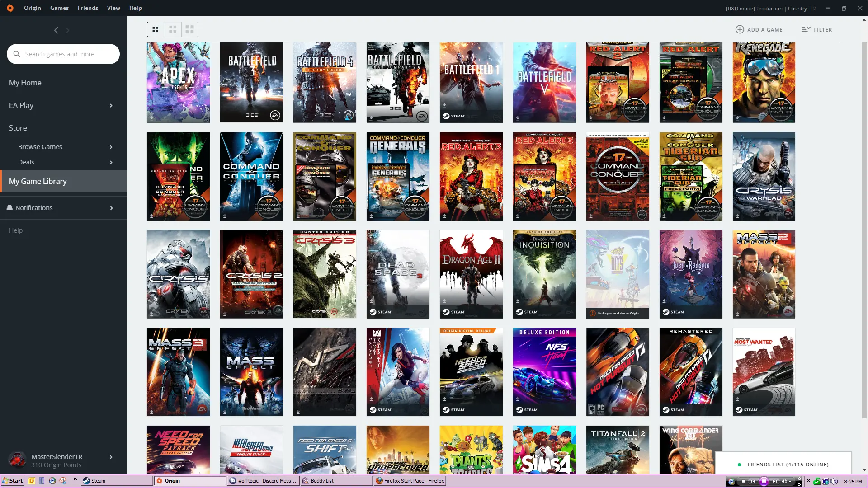The height and width of the screenshot is (488, 868).
Task: Open the Friends List chat bar
Action: [x=783, y=464]
